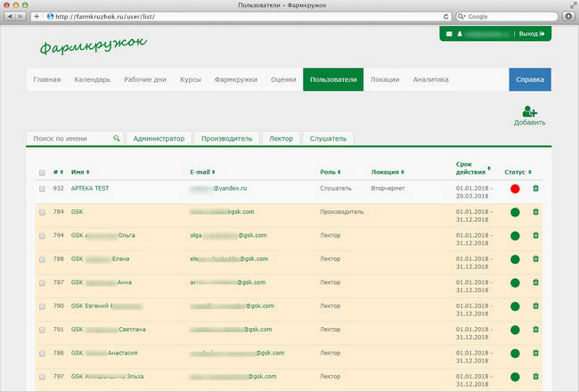
Task: Sort by the Роль column header
Action: (x=330, y=172)
